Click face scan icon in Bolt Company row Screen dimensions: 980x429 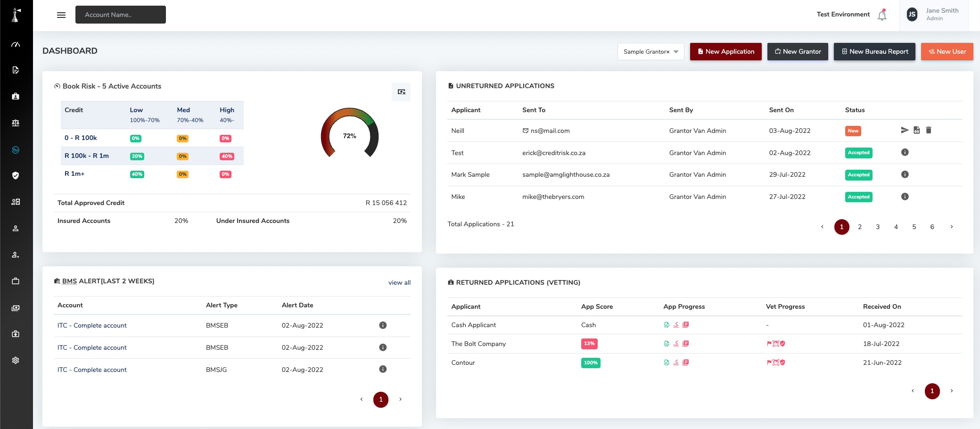tap(776, 344)
